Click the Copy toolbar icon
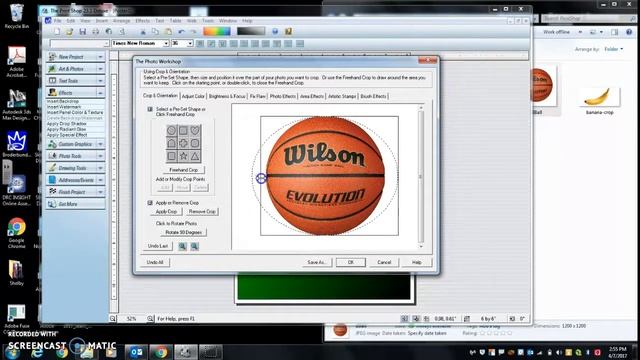The width and height of the screenshot is (640, 360). 155,31
